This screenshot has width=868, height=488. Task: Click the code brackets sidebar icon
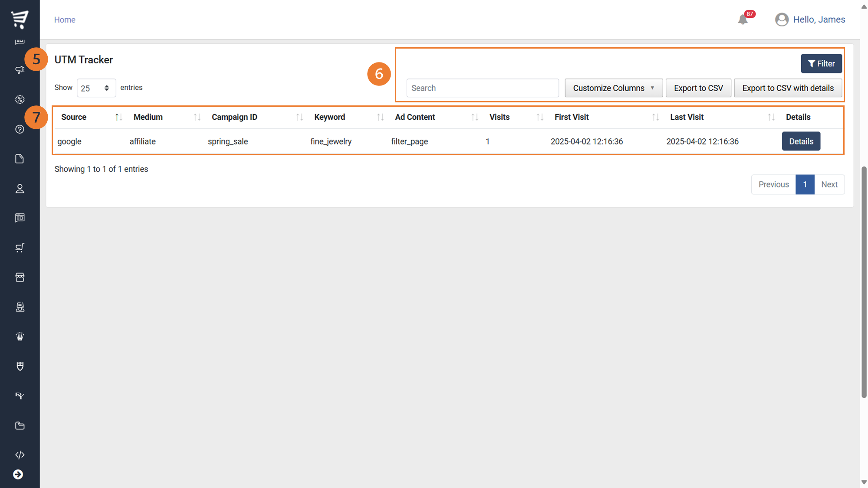click(20, 455)
